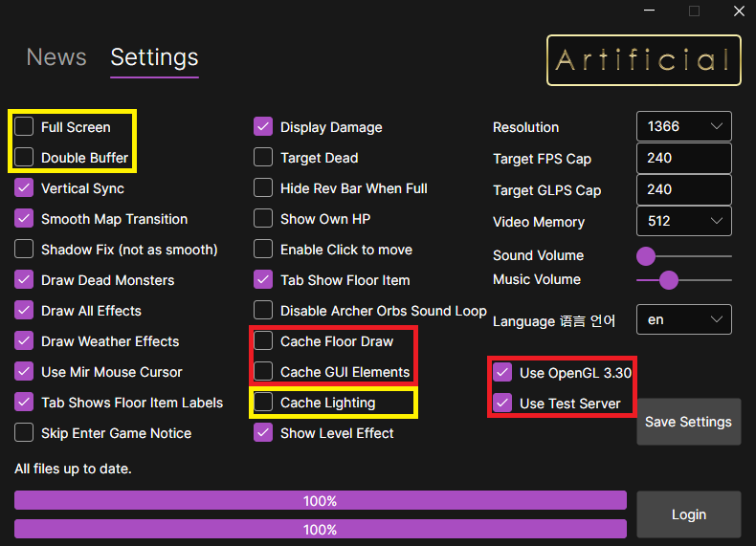This screenshot has width=756, height=546.
Task: Enable Cache Lighting option
Action: pyautogui.click(x=263, y=403)
